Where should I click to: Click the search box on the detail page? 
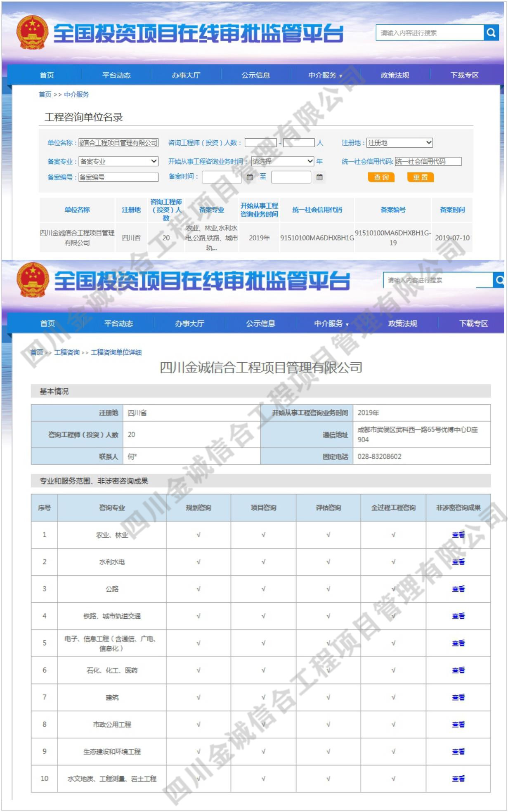438,280
